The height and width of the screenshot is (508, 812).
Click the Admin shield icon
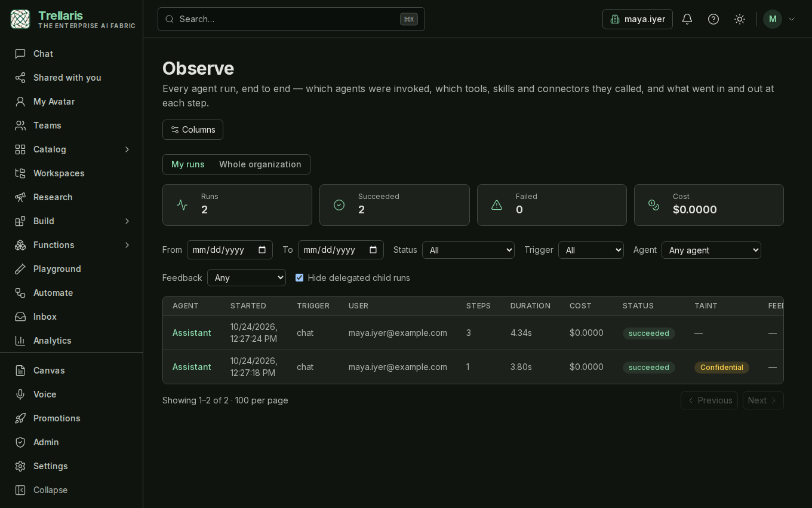pyautogui.click(x=20, y=442)
